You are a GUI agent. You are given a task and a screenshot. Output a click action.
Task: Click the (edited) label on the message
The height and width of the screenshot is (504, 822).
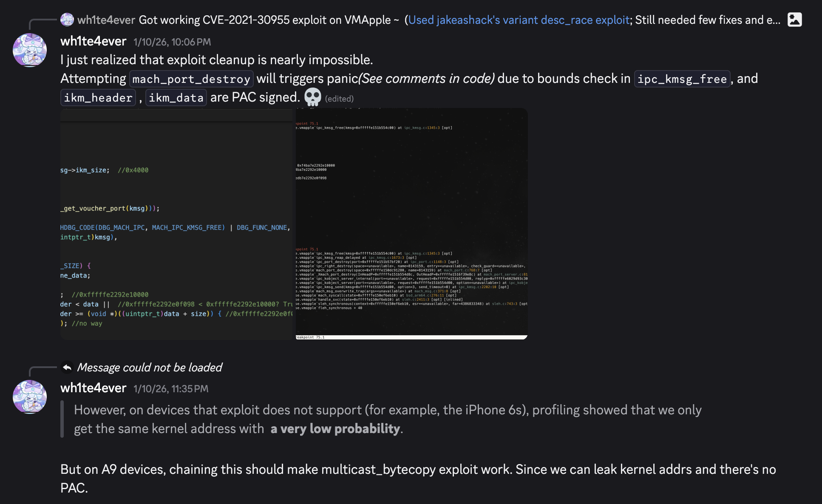[x=338, y=98]
